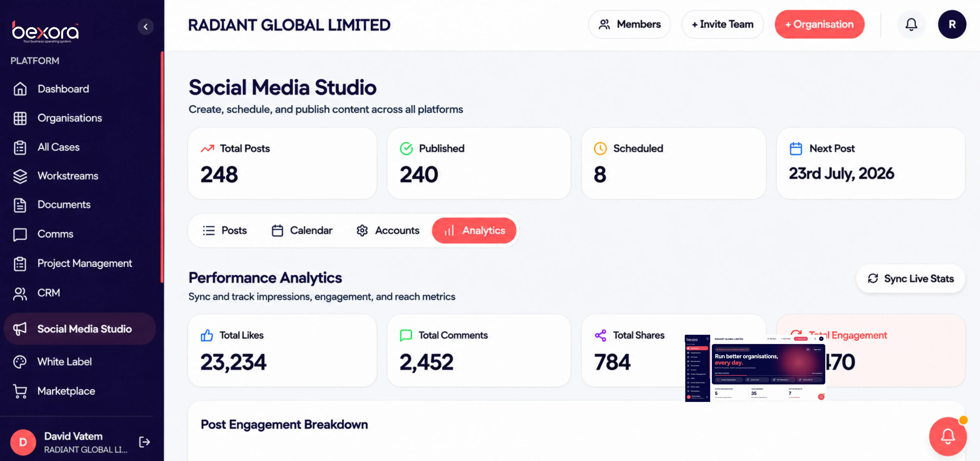Open White Label palette icon
The height and width of the screenshot is (461, 980).
point(20,362)
